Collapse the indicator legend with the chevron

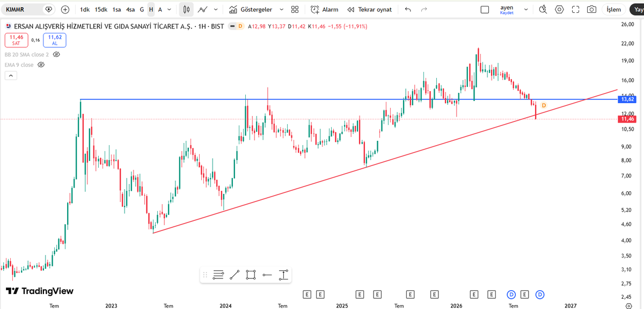coord(11,76)
